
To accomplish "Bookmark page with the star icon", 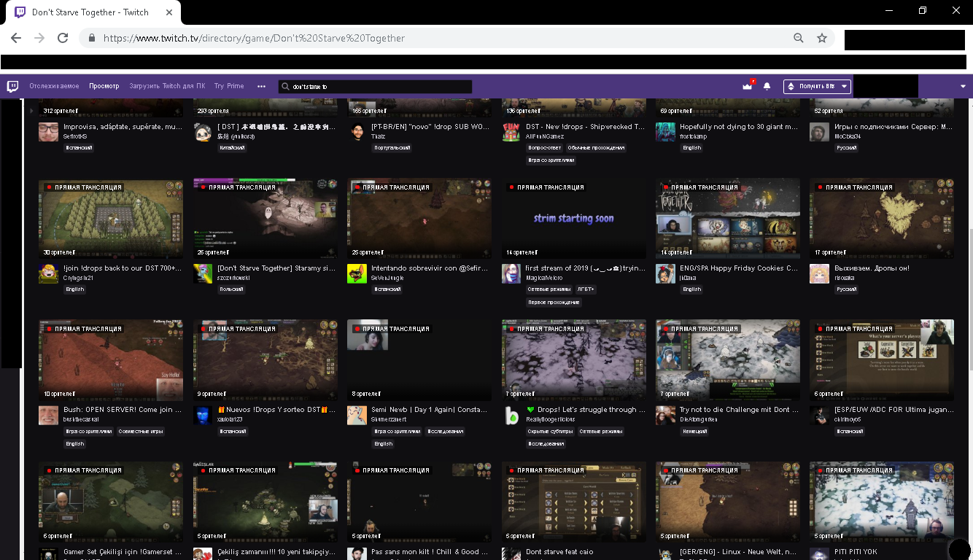I will pyautogui.click(x=822, y=38).
